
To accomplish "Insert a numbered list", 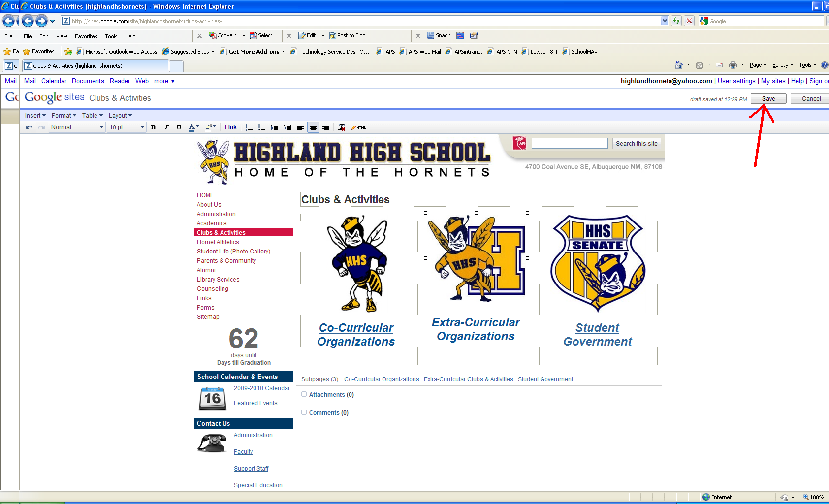I will tap(249, 127).
